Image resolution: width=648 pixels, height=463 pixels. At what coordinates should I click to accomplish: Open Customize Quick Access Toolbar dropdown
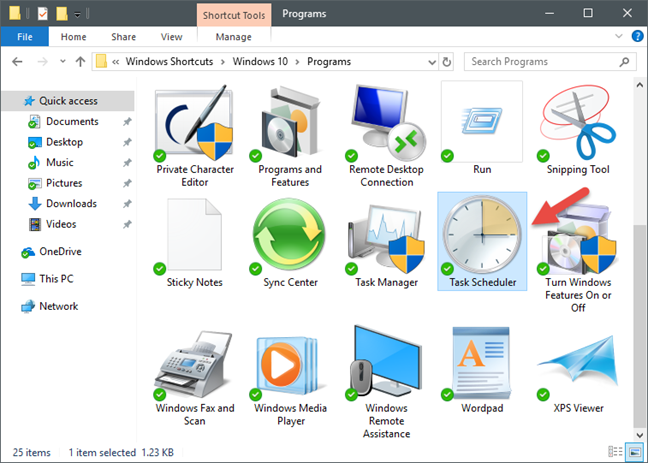click(77, 15)
